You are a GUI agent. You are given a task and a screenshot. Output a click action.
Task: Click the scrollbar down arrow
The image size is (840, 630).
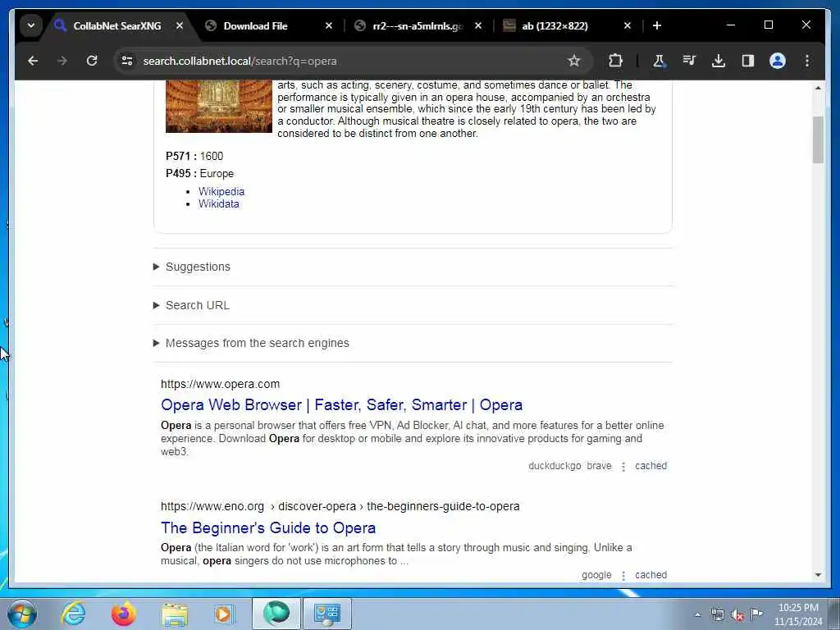[818, 575]
